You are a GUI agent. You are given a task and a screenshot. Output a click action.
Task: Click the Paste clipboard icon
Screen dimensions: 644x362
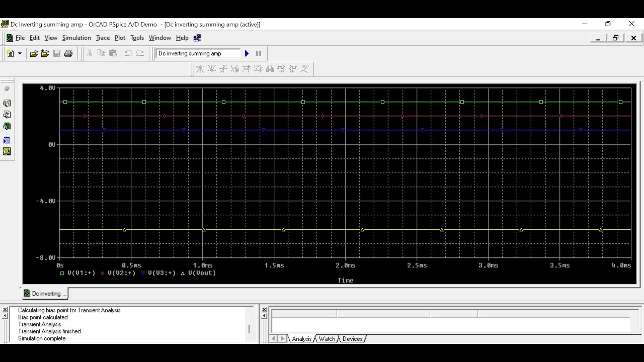click(113, 53)
